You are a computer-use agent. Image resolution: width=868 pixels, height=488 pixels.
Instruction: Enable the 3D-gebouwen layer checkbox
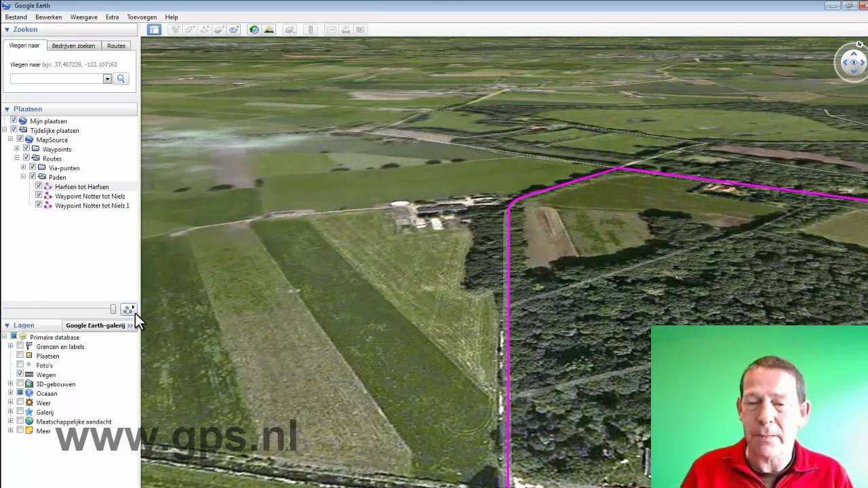click(x=20, y=384)
